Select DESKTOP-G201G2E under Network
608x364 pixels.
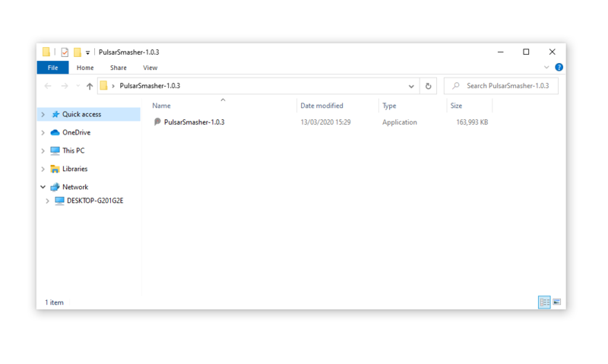[95, 201]
